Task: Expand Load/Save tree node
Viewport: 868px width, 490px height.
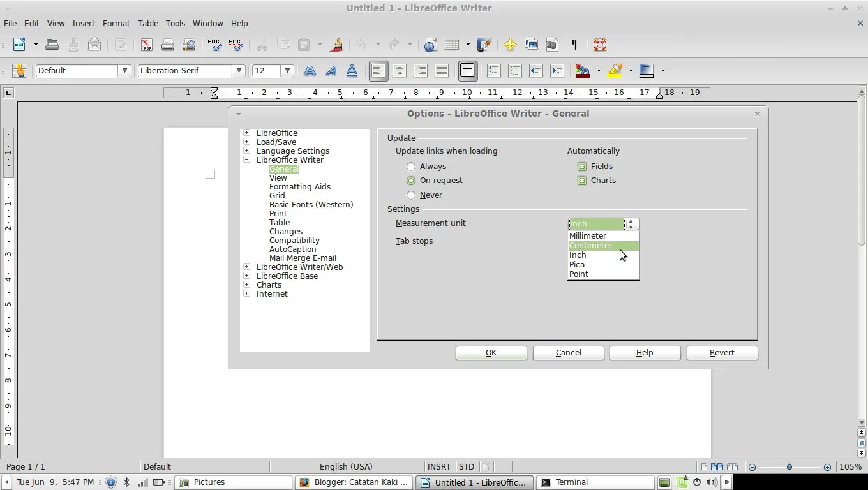Action: pyautogui.click(x=246, y=142)
